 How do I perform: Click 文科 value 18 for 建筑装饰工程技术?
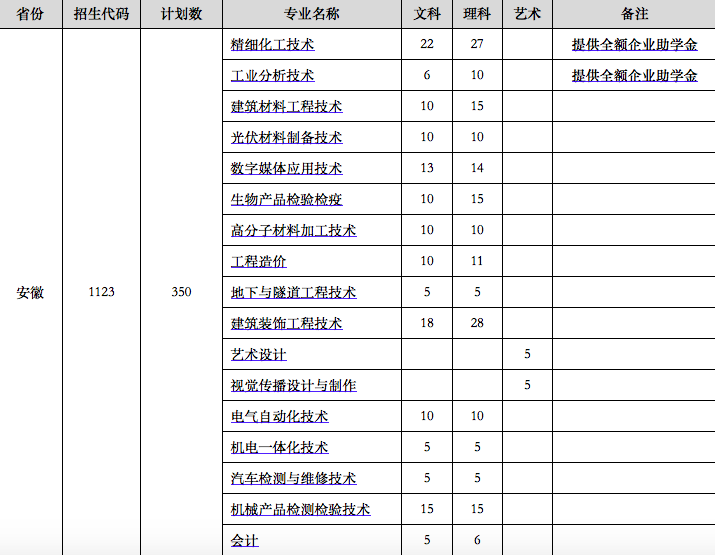tap(427, 323)
